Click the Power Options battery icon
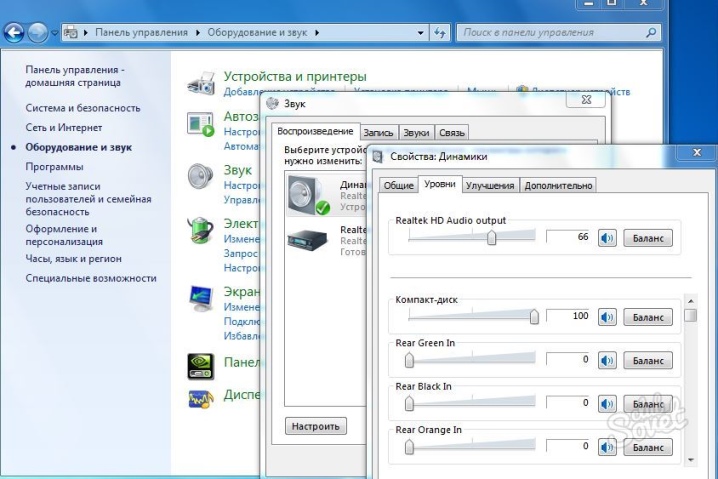The width and height of the screenshot is (718, 479). (x=201, y=230)
